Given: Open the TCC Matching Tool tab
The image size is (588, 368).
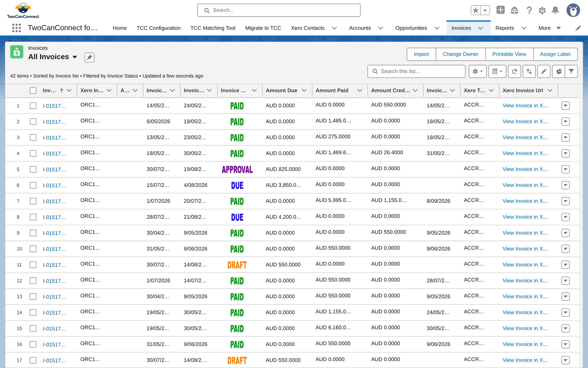Looking at the screenshot, I should pyautogui.click(x=213, y=28).
